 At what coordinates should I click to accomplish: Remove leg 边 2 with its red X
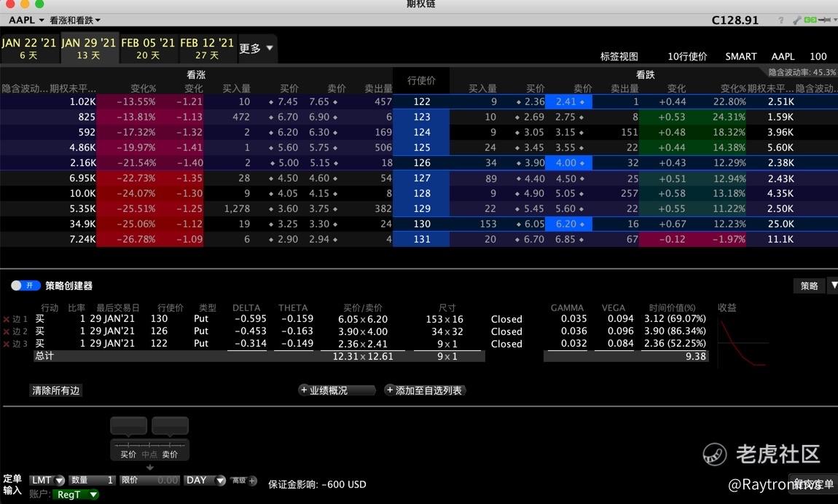tap(7, 331)
